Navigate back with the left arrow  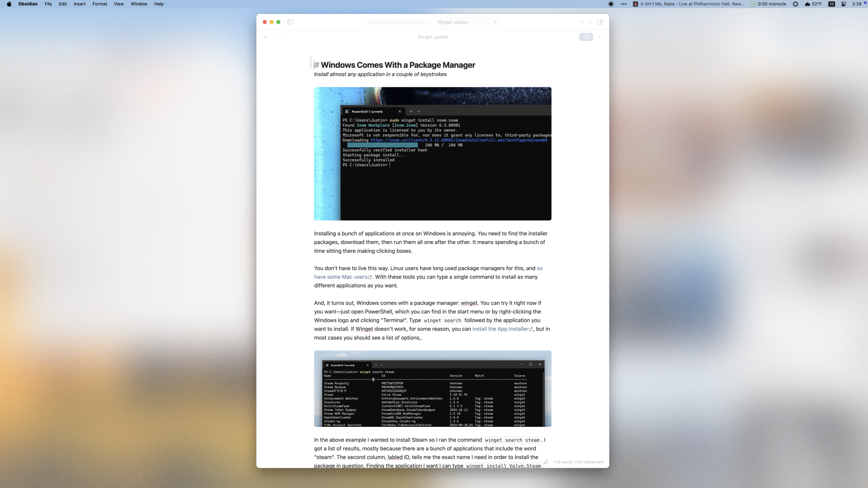click(x=266, y=37)
